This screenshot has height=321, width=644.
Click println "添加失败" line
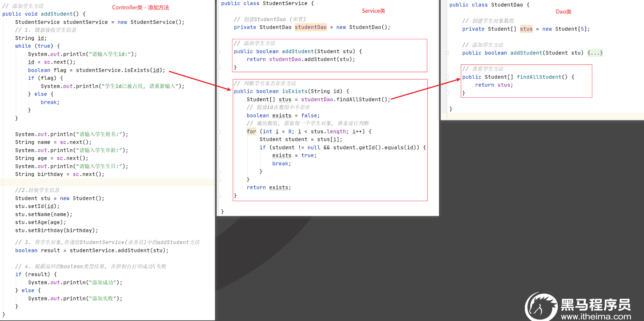pos(75,299)
